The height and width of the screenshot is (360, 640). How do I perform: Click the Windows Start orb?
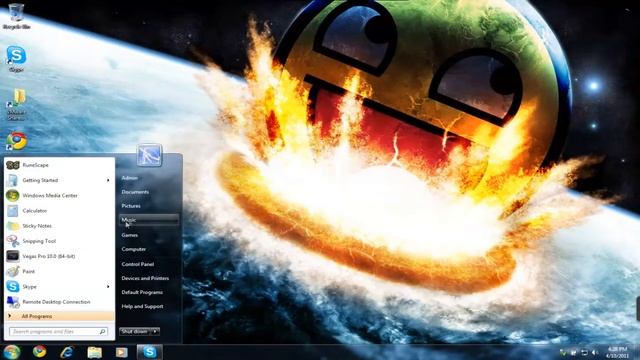coord(11,352)
